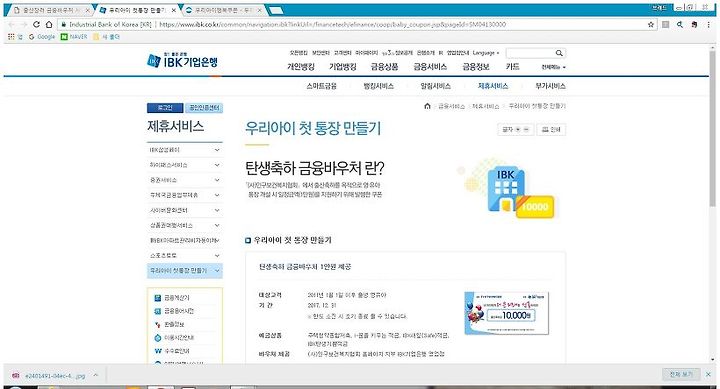Open the 이용시간안내 clock icon
This screenshot has height=389, width=720.
click(x=158, y=338)
